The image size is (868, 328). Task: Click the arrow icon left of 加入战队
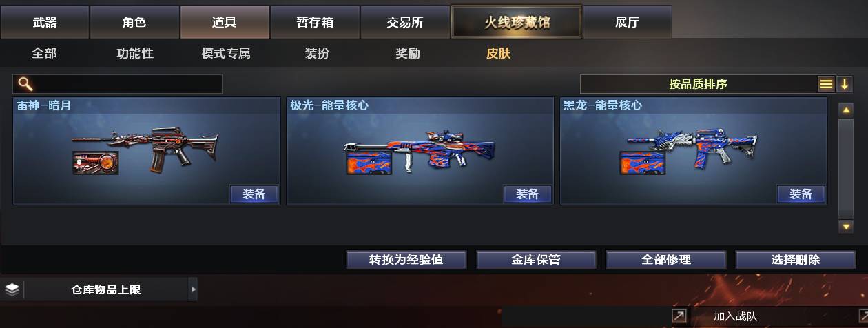point(679,316)
